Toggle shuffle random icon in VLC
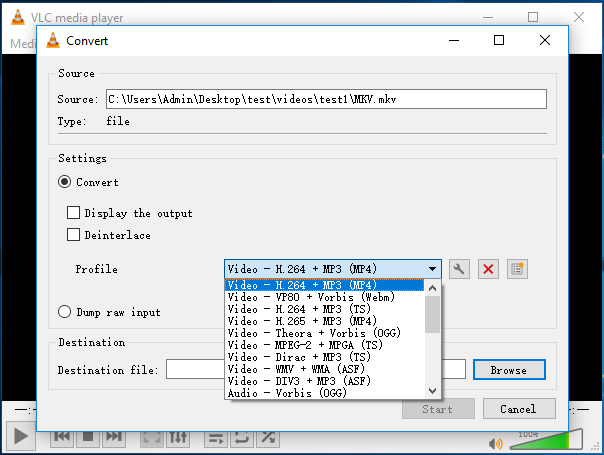The image size is (604, 455). (268, 438)
